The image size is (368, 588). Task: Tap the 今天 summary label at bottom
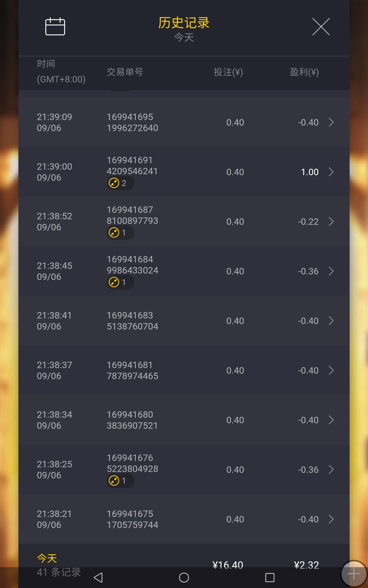click(47, 558)
